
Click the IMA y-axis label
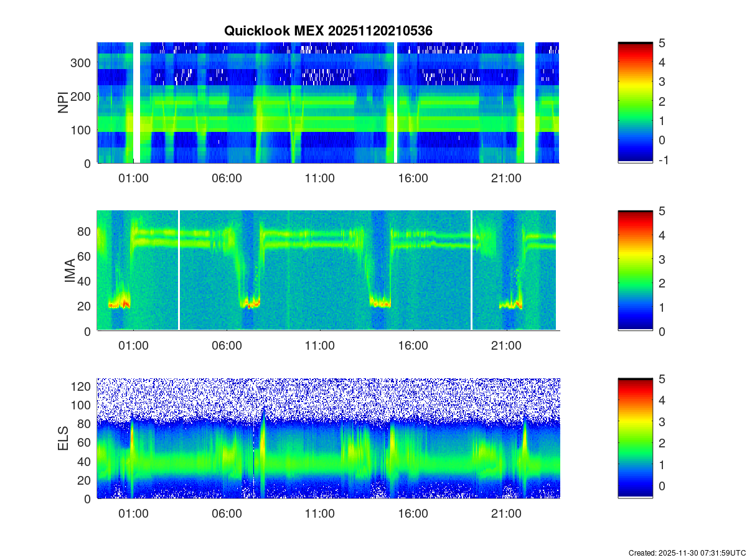(x=69, y=271)
